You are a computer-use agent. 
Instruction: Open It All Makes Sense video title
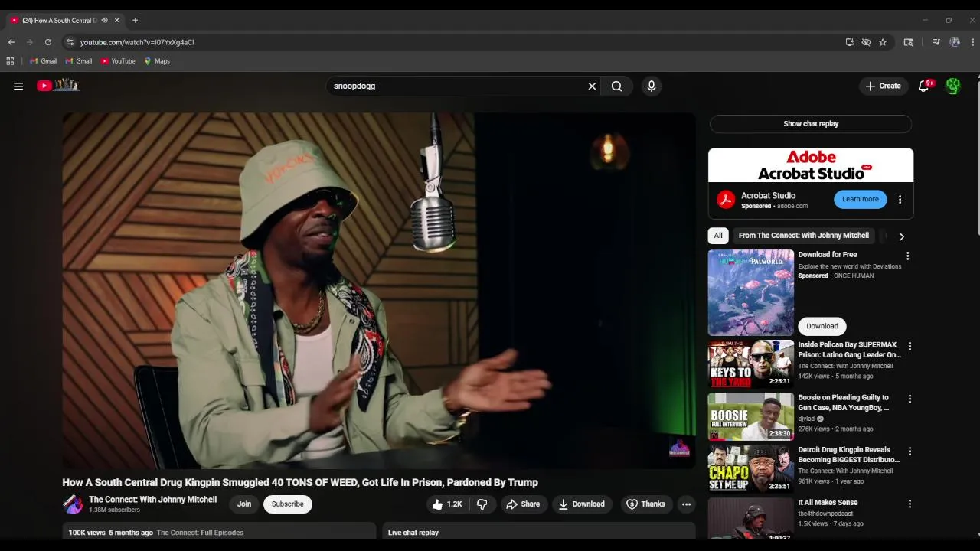[x=828, y=503]
